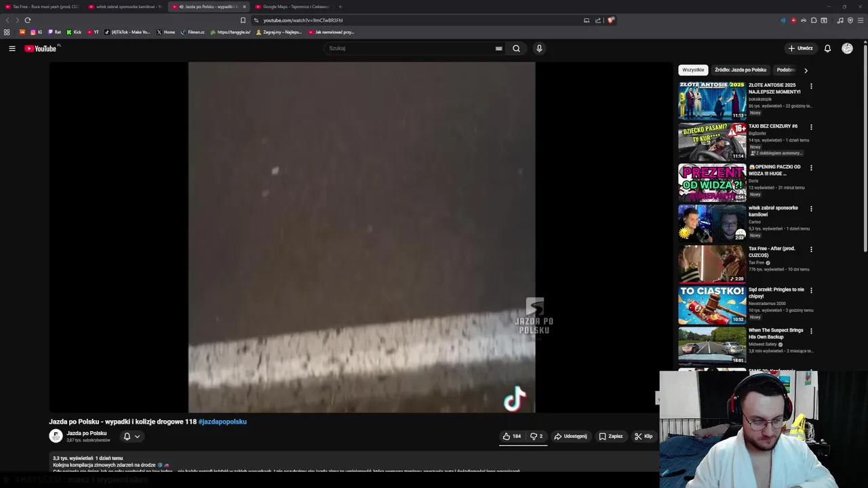Open the X Home bookmark

(x=165, y=32)
